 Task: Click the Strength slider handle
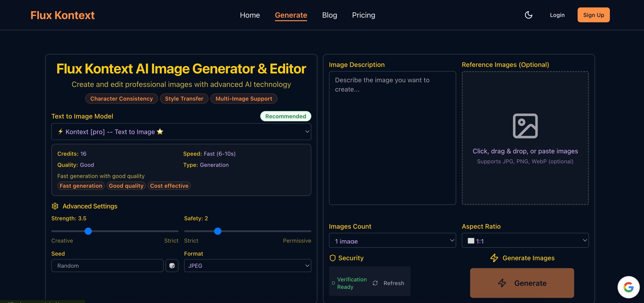[x=88, y=231]
